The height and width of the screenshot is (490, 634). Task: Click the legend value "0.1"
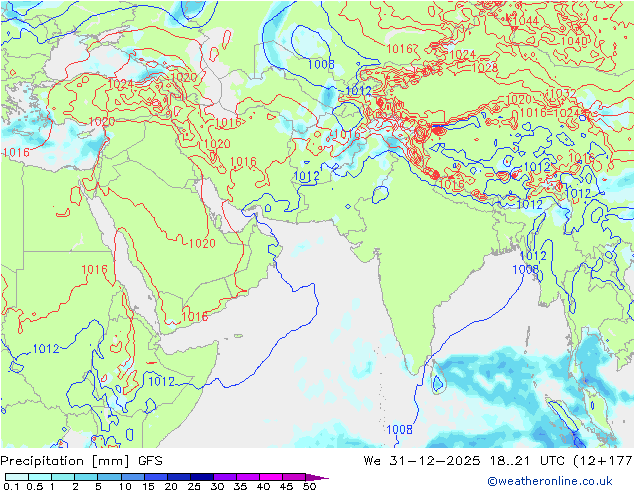tap(11, 486)
